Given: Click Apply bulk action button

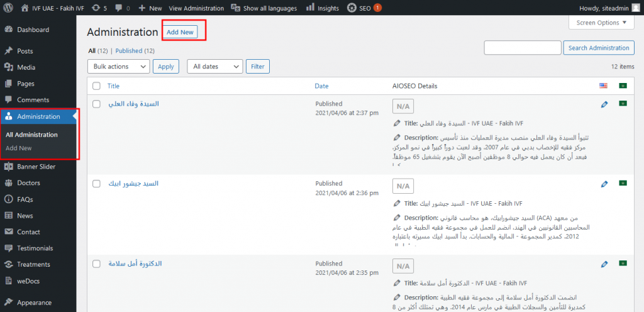Looking at the screenshot, I should (x=166, y=67).
